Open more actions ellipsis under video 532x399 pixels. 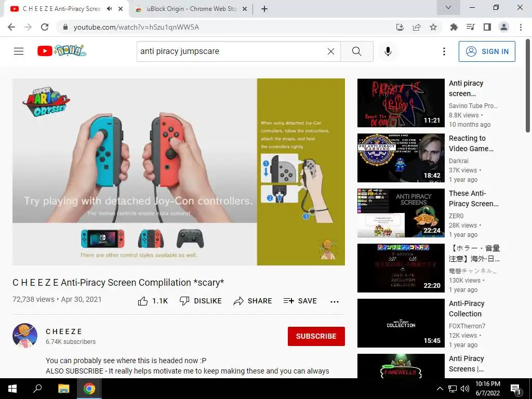pyautogui.click(x=335, y=302)
